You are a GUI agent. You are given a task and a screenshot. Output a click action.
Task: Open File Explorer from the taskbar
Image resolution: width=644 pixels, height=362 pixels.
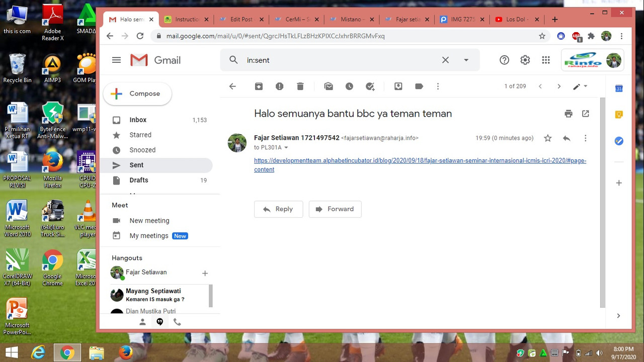[97, 352]
